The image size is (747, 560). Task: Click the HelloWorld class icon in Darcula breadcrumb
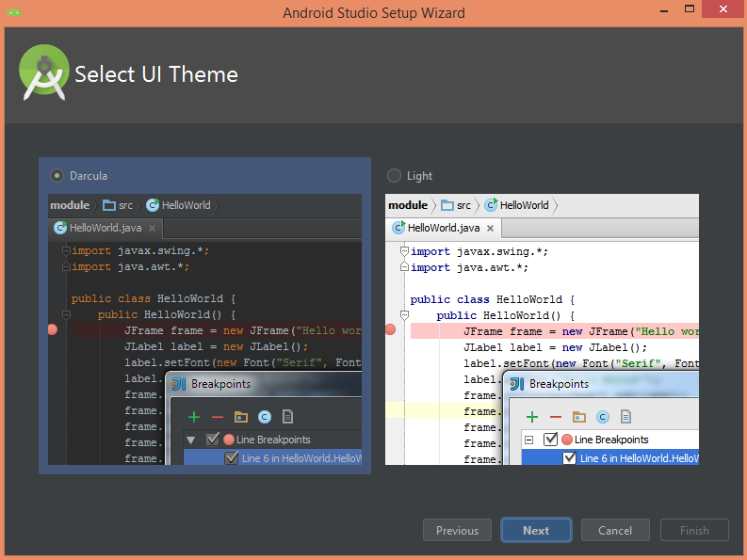point(153,205)
